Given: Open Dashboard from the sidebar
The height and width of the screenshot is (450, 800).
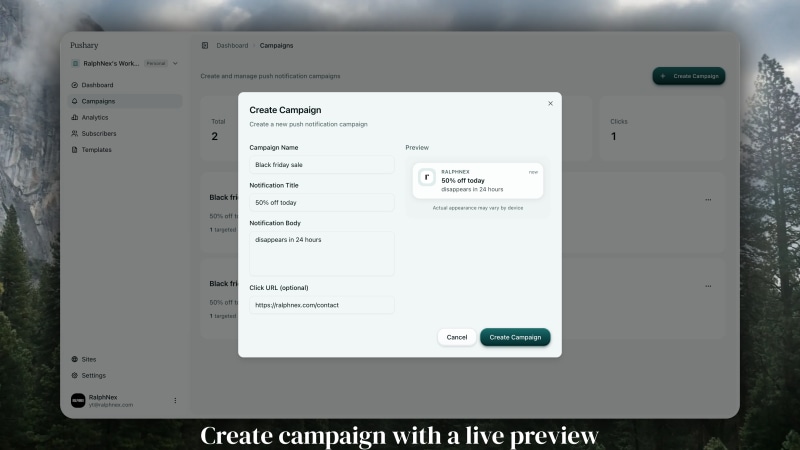Looking at the screenshot, I should (97, 85).
